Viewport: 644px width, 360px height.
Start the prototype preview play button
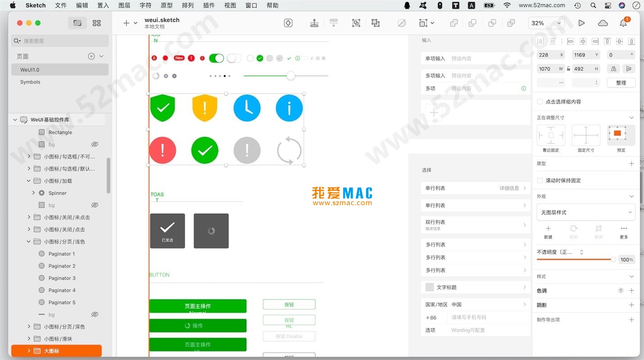coord(581,23)
